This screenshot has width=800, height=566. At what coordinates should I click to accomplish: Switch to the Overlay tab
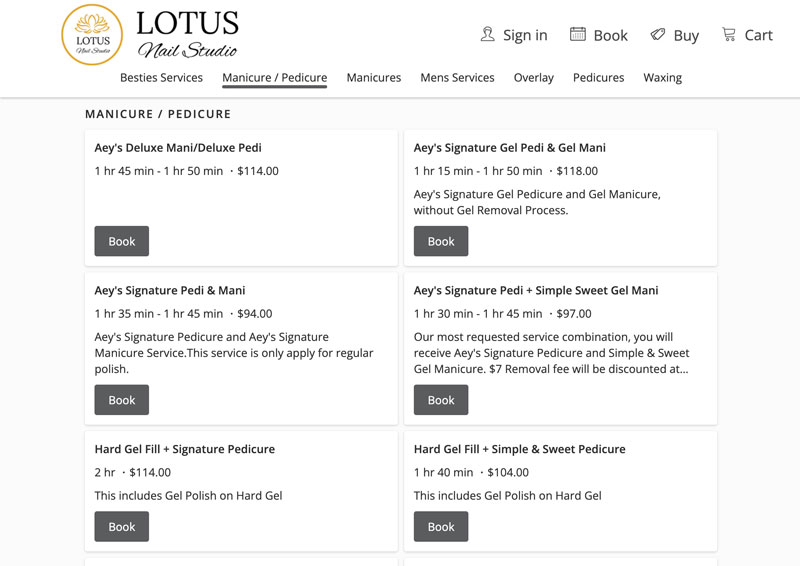[534, 78]
